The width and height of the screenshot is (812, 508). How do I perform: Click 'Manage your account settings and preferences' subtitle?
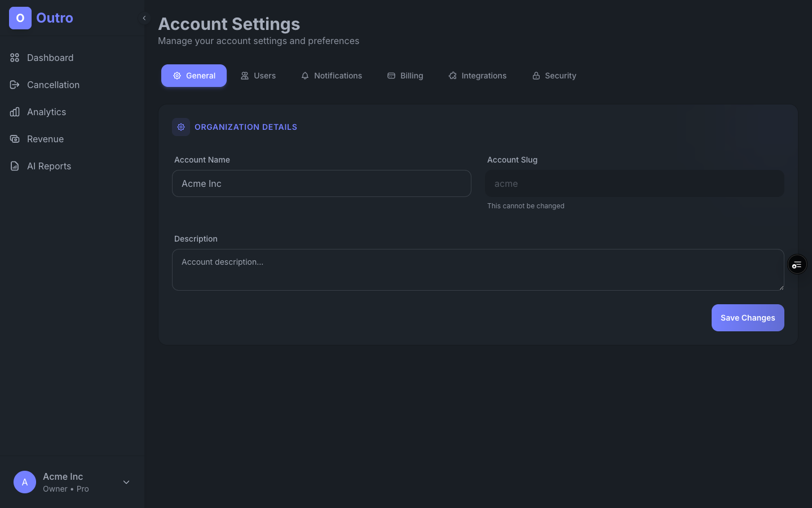pos(258,41)
